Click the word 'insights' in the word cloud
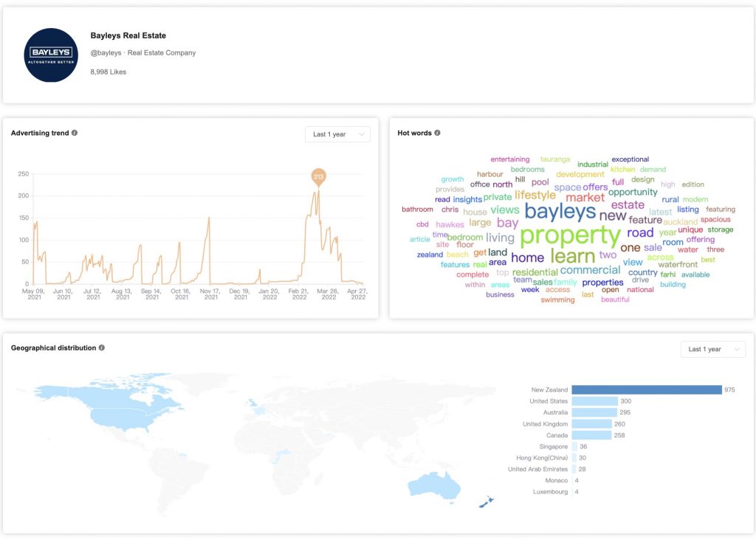The width and height of the screenshot is (756, 540). [467, 199]
